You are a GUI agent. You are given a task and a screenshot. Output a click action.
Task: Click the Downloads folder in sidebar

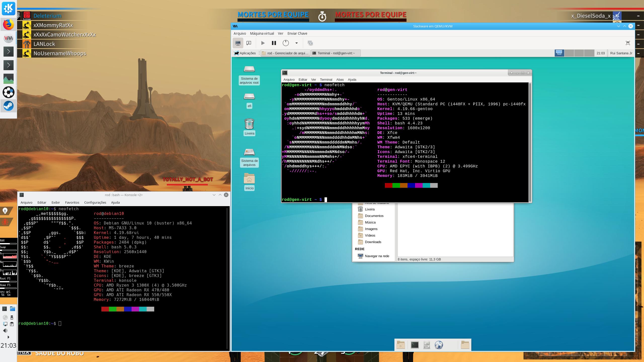pyautogui.click(x=373, y=242)
